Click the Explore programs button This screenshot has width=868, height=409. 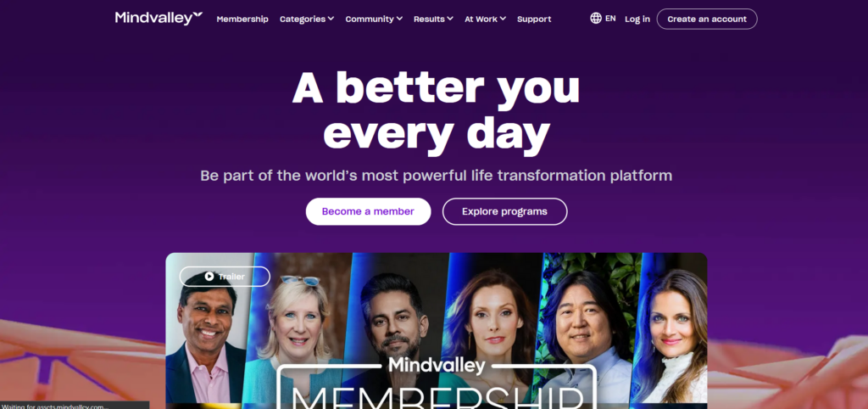505,211
